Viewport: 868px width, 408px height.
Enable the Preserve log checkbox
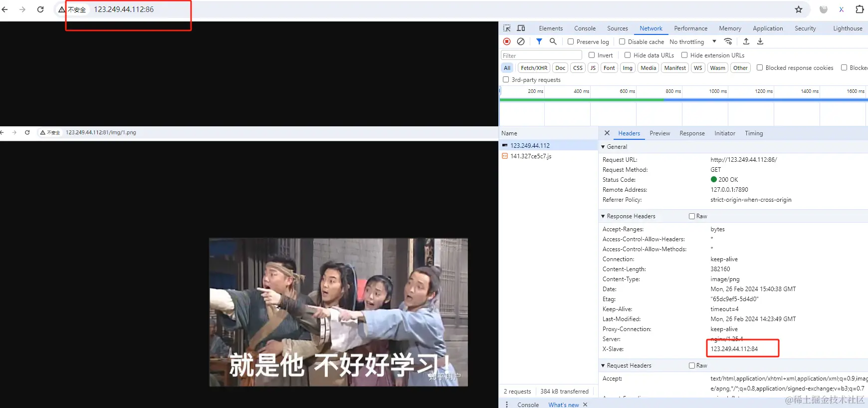(x=571, y=41)
